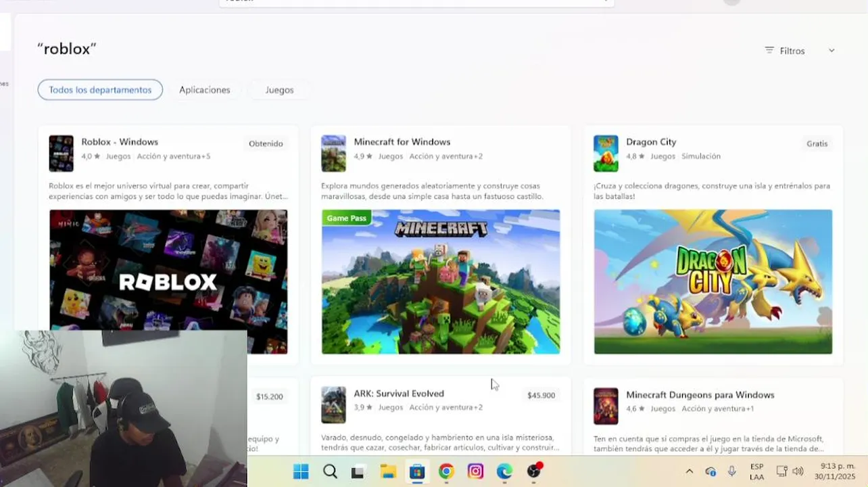Click the $45.900 price for ARK
868x487 pixels.
pos(541,395)
